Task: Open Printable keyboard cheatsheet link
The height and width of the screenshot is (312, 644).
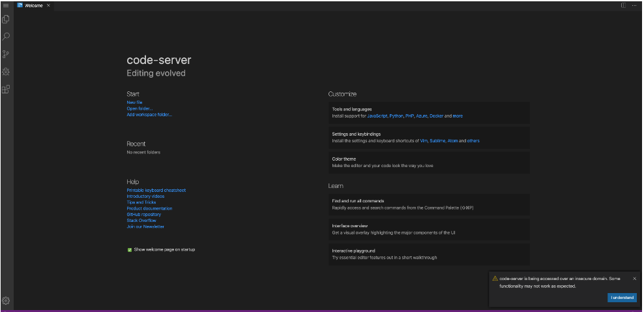Action: [x=156, y=191]
